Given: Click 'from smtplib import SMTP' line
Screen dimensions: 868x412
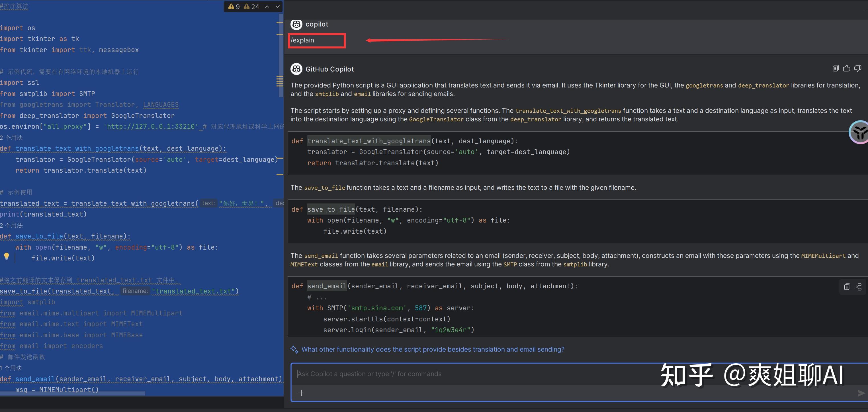Looking at the screenshot, I should coord(48,94).
